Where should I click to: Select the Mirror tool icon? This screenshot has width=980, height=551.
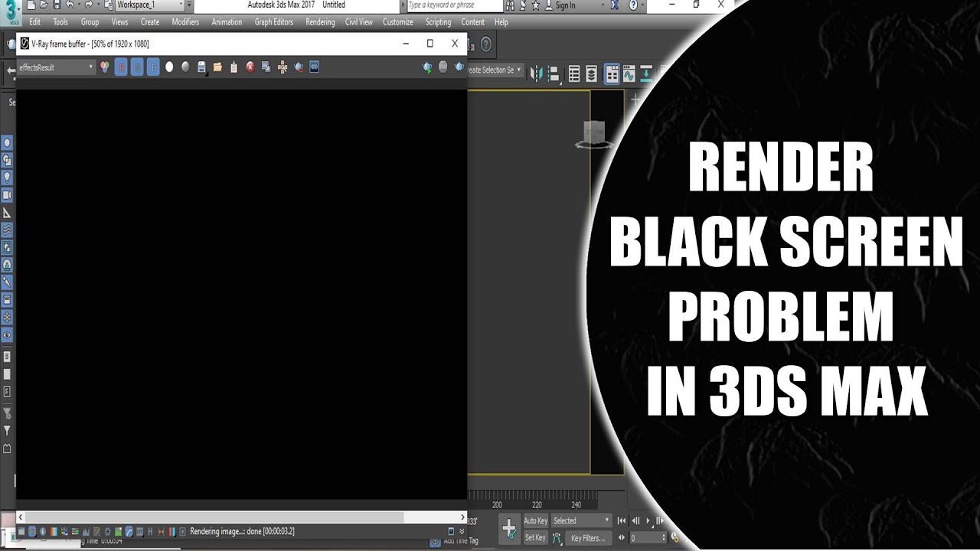point(536,74)
